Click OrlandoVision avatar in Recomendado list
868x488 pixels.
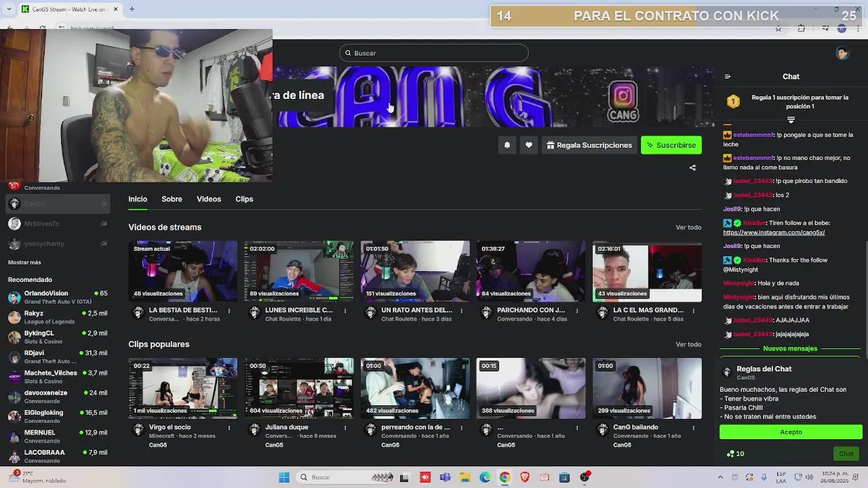coord(14,298)
